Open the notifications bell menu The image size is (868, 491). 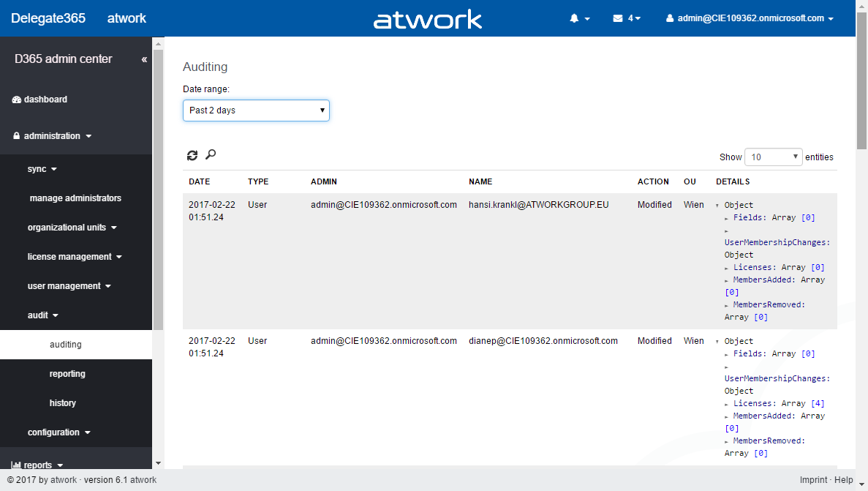579,18
